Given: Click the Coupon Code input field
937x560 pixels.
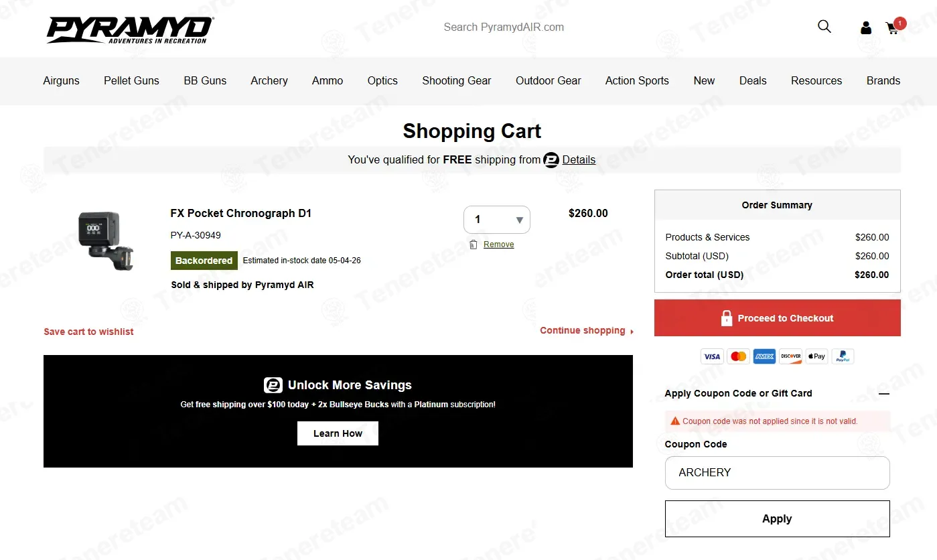Looking at the screenshot, I should pos(777,473).
